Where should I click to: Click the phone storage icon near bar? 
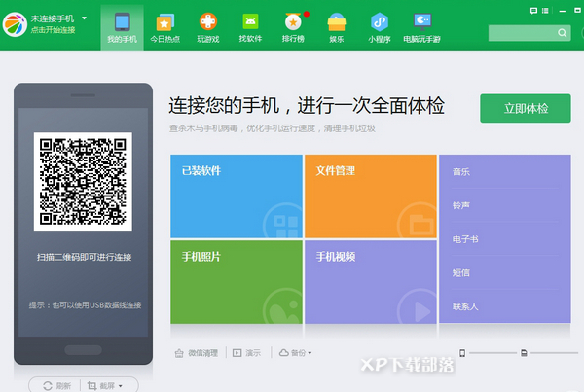pyautogui.click(x=462, y=353)
